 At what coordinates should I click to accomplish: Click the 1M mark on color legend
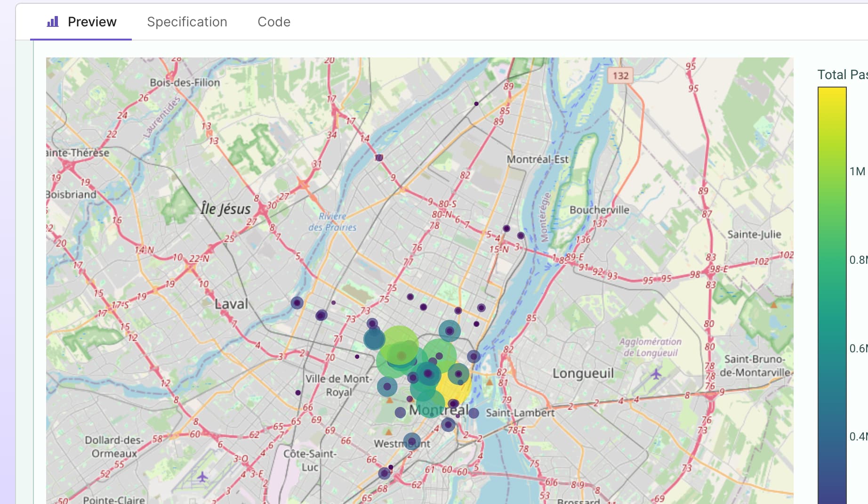pos(857,171)
